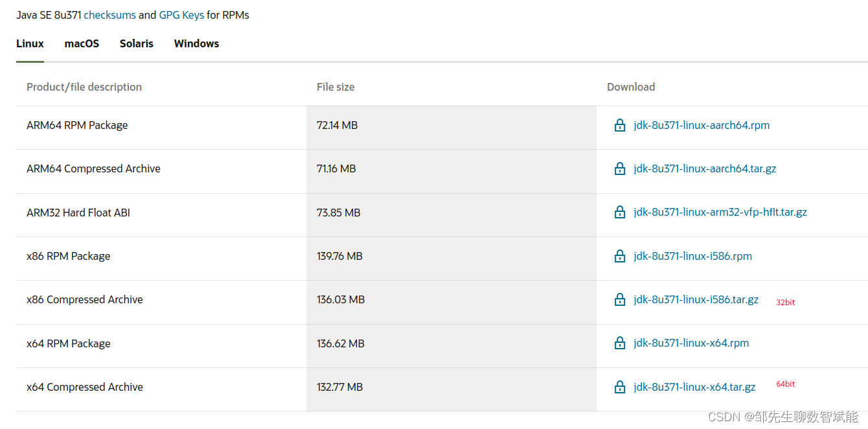This screenshot has width=868, height=429.
Task: Click the x86 RPM Package description
Action: pos(69,256)
